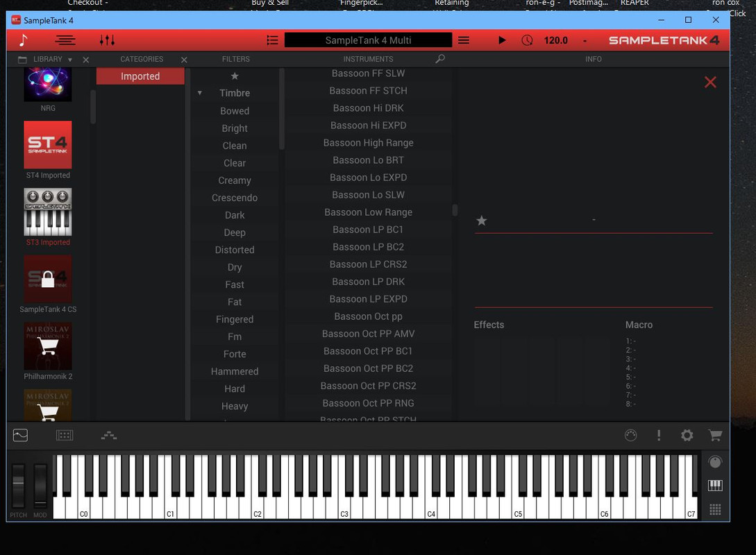The height and width of the screenshot is (555, 756).
Task: Toggle the Crescendo timbre filter
Action: [x=235, y=198]
